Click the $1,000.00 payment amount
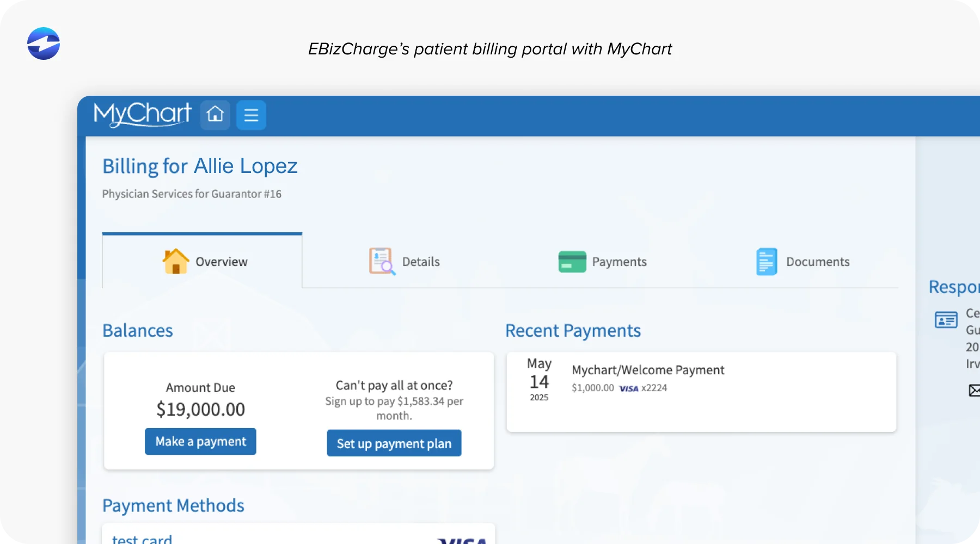980x544 pixels. pyautogui.click(x=592, y=388)
